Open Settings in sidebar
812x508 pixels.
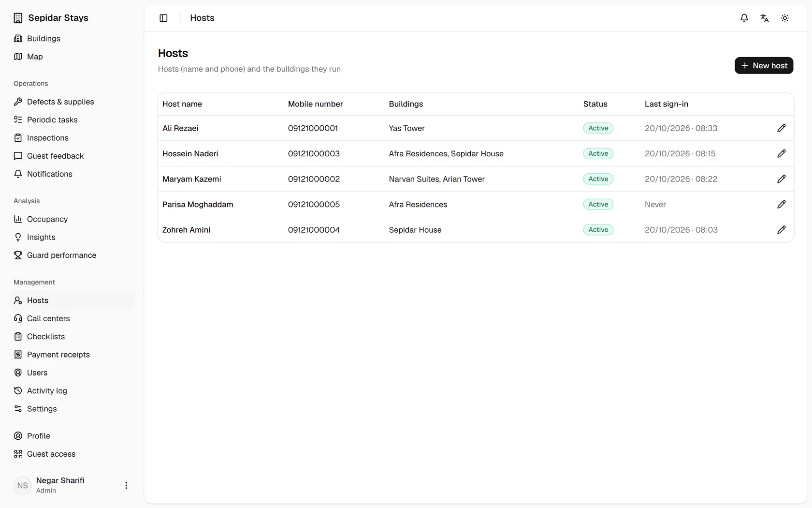pos(72,409)
